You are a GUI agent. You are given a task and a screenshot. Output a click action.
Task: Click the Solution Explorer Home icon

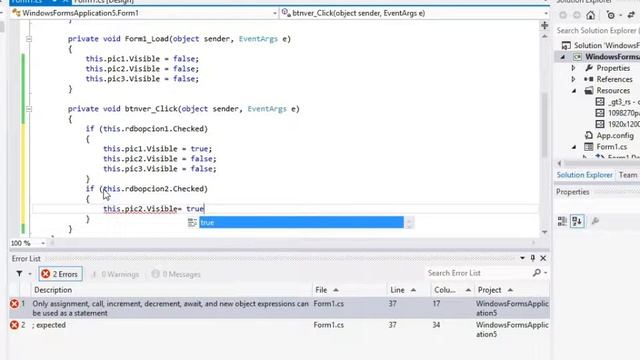pos(591,16)
